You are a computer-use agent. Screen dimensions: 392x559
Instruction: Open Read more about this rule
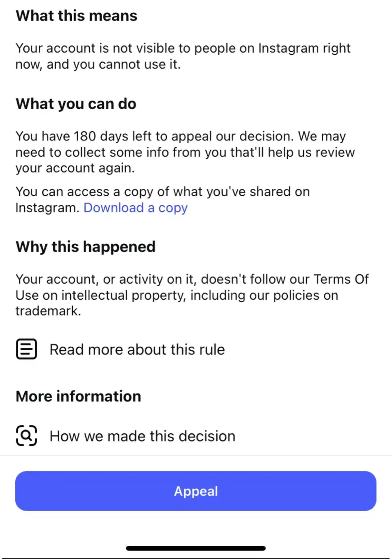[x=137, y=350]
